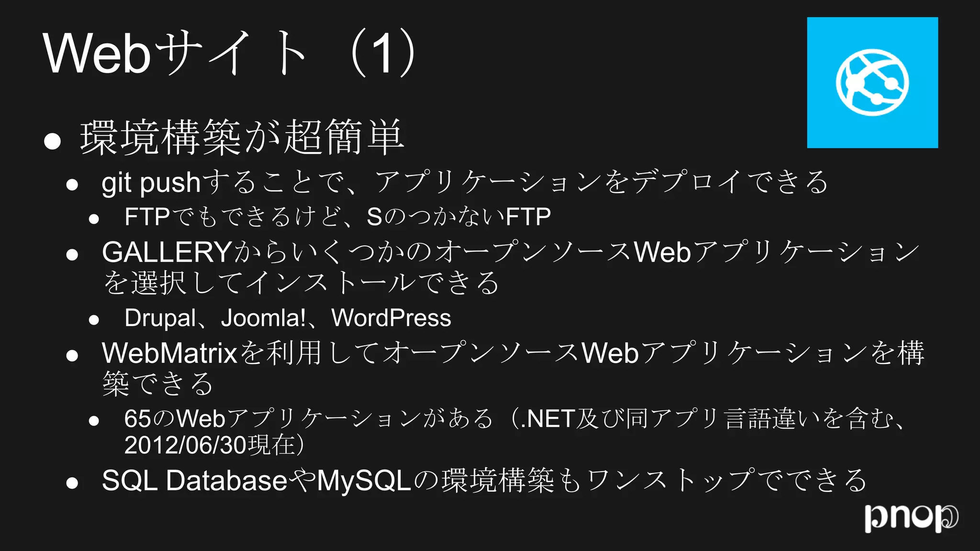Click the FTP sub-bullet line
Image resolution: width=980 pixels, height=551 pixels.
337,217
